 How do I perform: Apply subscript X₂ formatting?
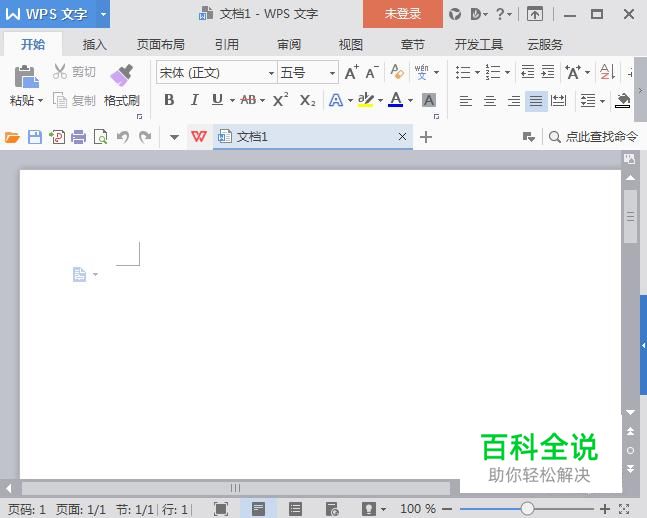click(x=307, y=100)
